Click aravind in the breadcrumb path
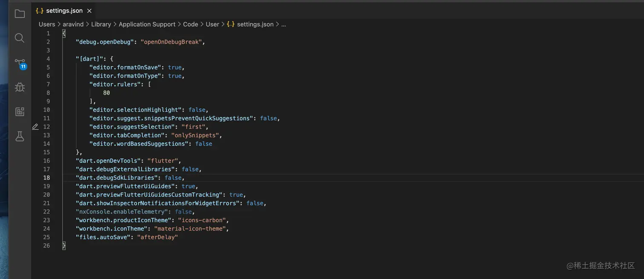The width and height of the screenshot is (644, 279). (73, 24)
